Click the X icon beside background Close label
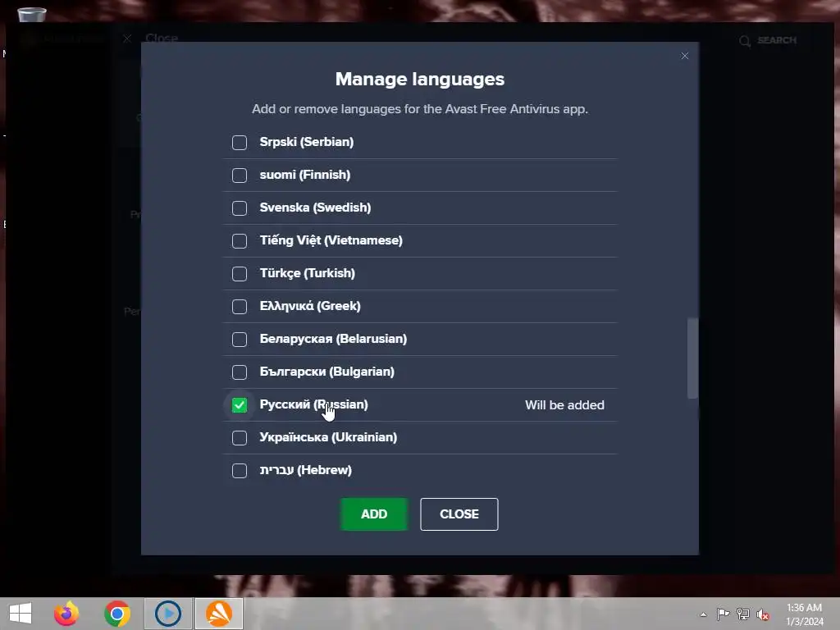The width and height of the screenshot is (840, 630). (127, 39)
